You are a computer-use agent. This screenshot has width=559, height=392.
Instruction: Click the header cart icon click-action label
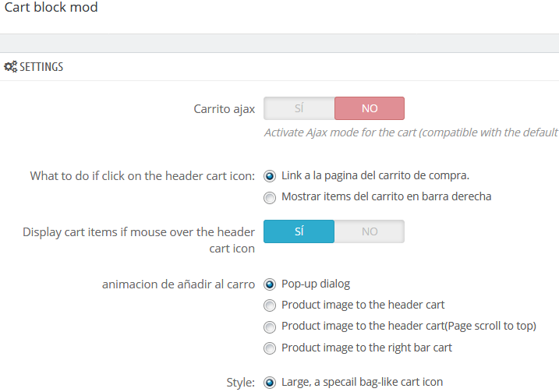tap(143, 175)
